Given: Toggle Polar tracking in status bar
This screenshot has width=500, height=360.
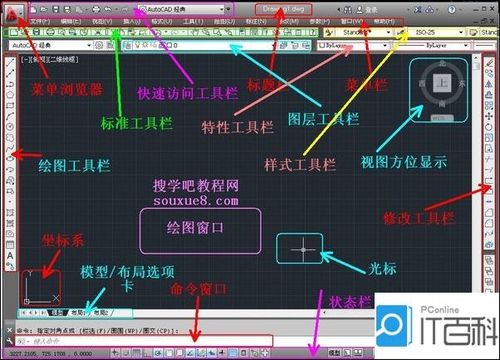Looking at the screenshot, I should (159, 353).
